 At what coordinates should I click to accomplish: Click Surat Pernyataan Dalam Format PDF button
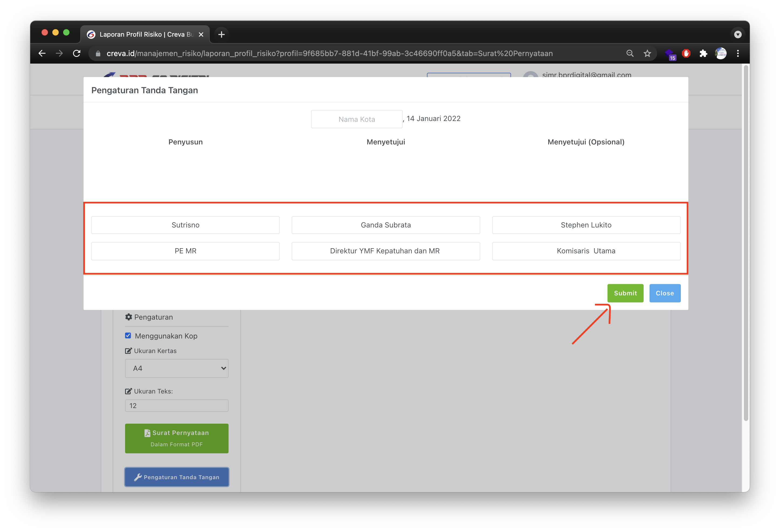177,438
